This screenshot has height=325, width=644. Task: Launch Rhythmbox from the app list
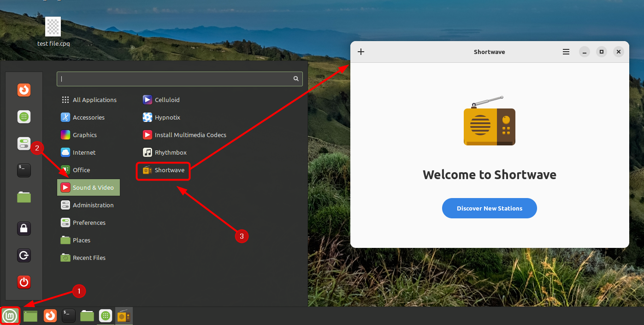tap(165, 152)
